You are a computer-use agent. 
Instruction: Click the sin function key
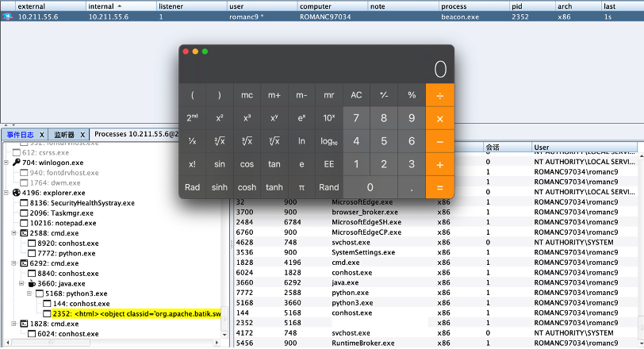(x=220, y=164)
